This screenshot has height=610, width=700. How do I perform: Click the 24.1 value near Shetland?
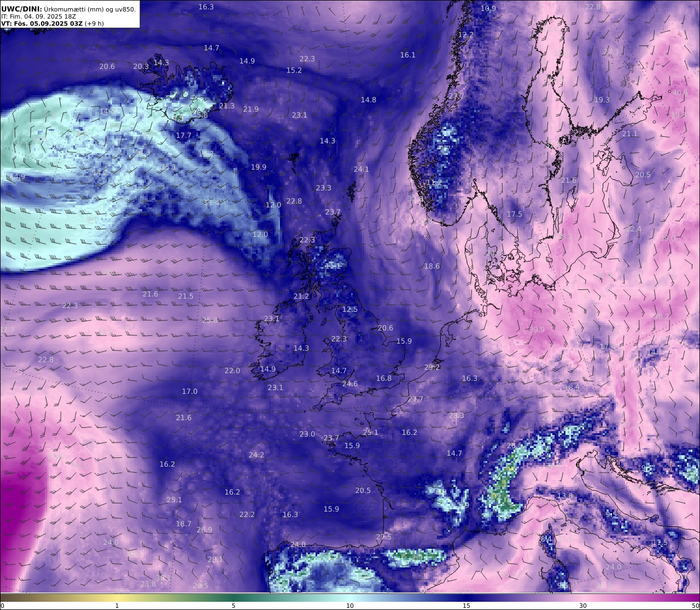[361, 169]
